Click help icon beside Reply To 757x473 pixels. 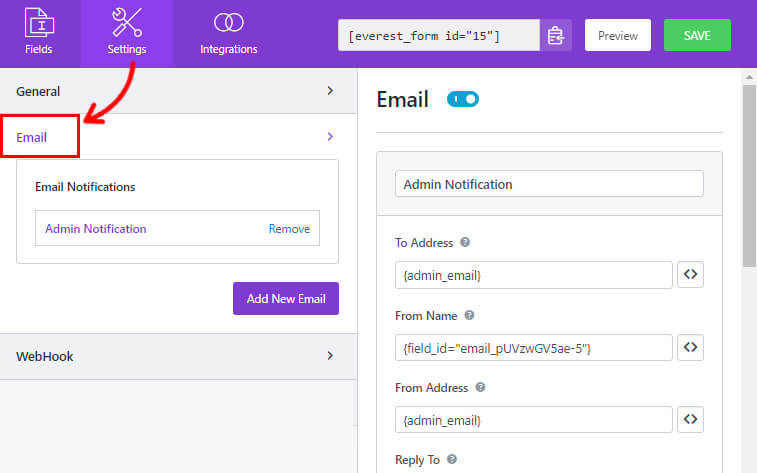pos(452,460)
